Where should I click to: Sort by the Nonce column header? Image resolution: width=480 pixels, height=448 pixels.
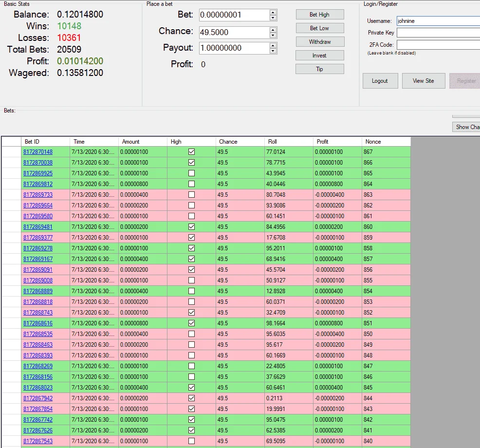pyautogui.click(x=387, y=142)
